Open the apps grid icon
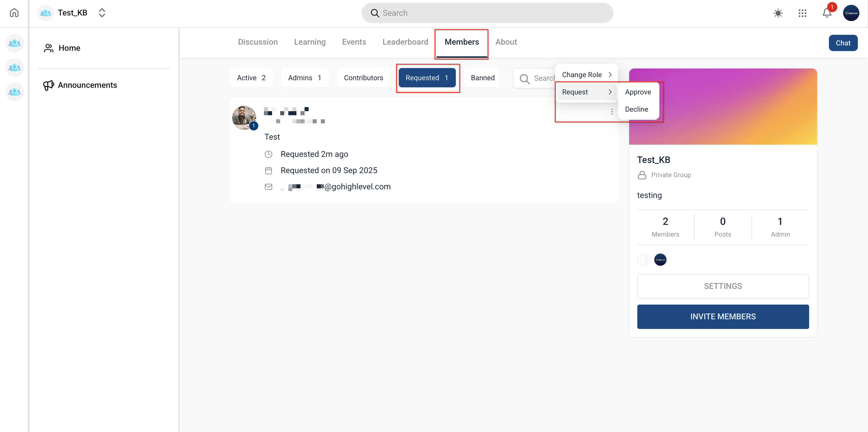This screenshot has width=868, height=432. point(802,13)
